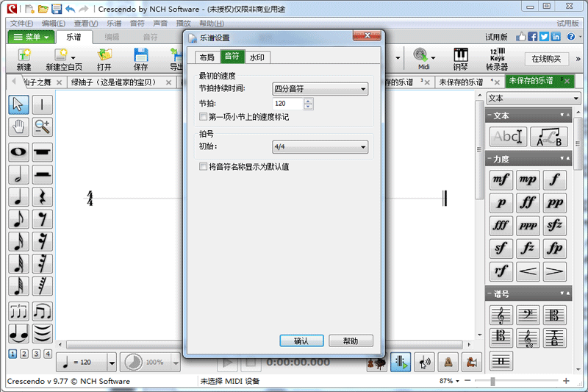This screenshot has width=588, height=392.
Task: Choose the quarter note
Action: [18, 196]
